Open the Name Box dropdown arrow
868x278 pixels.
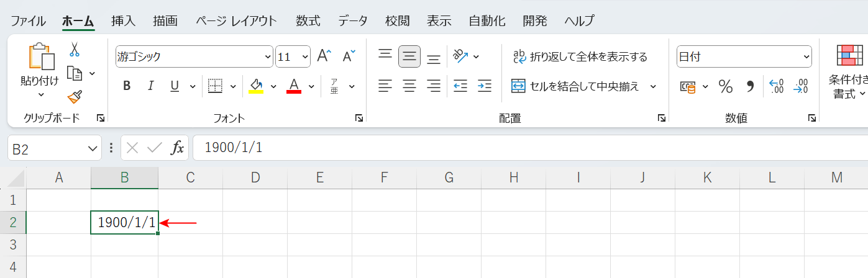[x=93, y=148]
